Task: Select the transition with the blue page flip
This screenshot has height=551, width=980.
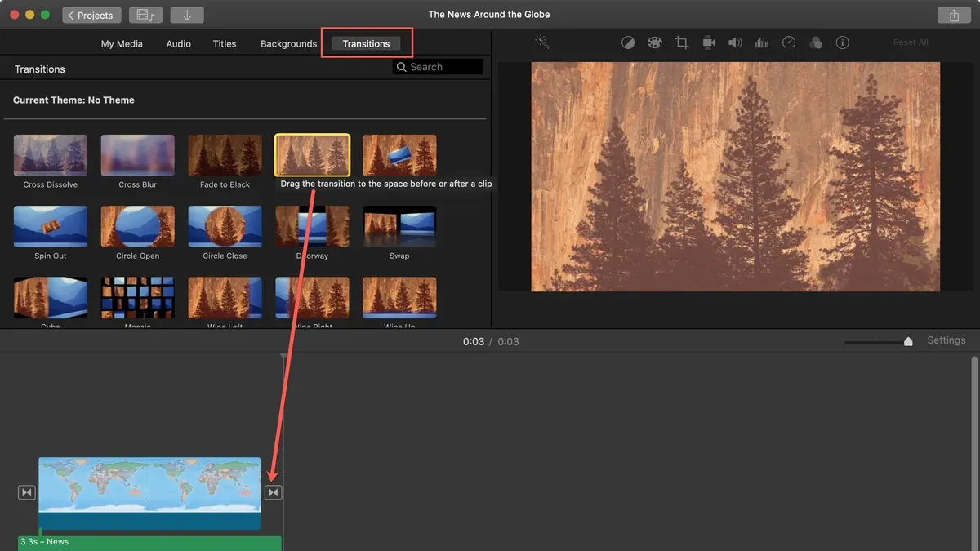Action: coord(400,156)
